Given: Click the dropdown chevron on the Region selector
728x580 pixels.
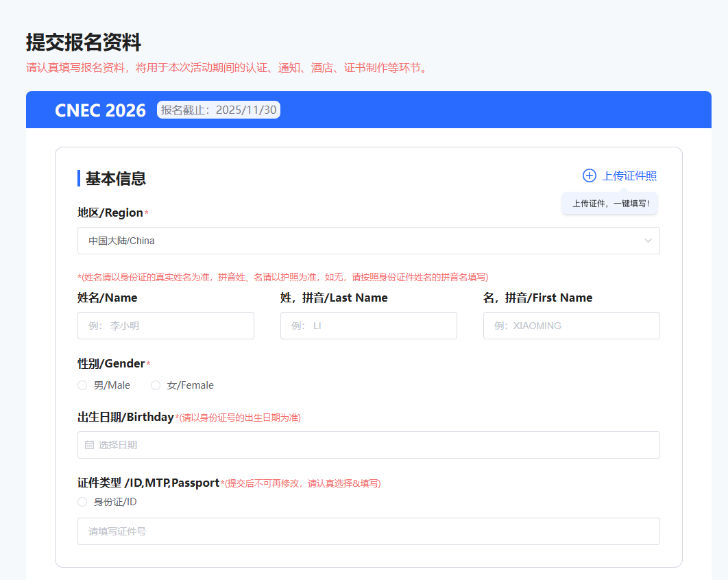Looking at the screenshot, I should [647, 241].
